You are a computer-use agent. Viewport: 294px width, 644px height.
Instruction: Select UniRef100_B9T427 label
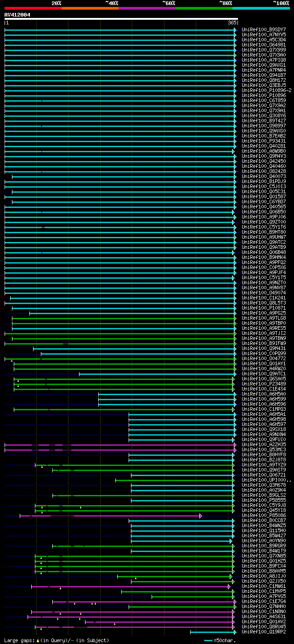point(264,121)
